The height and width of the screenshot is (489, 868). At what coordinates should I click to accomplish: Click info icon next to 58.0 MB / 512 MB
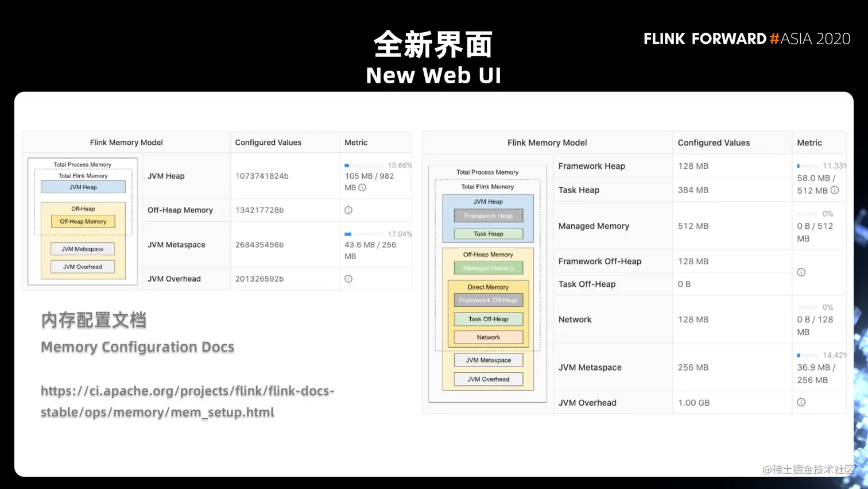(x=835, y=190)
